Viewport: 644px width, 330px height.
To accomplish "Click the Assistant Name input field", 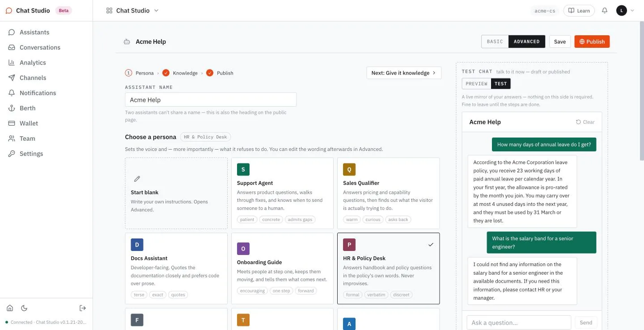I will tap(211, 100).
